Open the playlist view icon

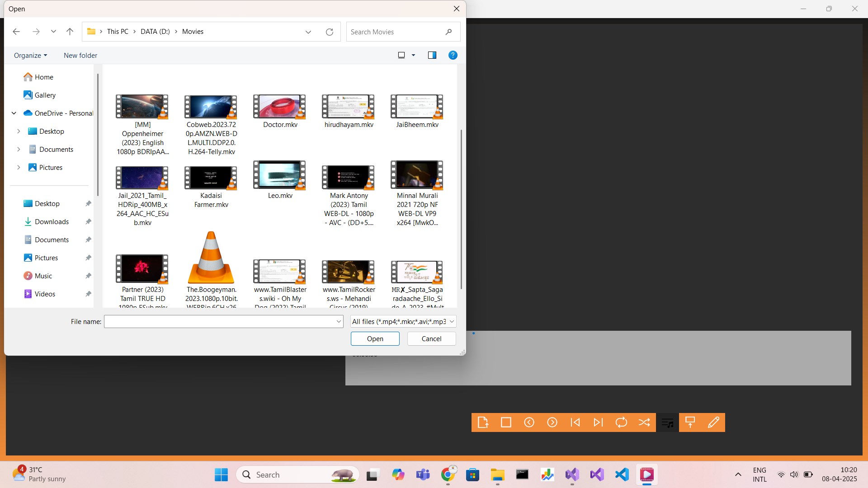coord(667,422)
